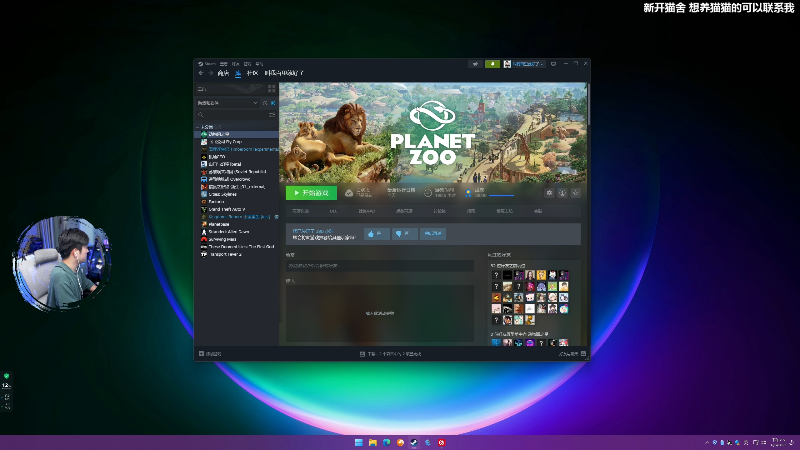The width and height of the screenshot is (800, 450).
Task: Expand the system tray hidden icons chevron
Action: 707,442
